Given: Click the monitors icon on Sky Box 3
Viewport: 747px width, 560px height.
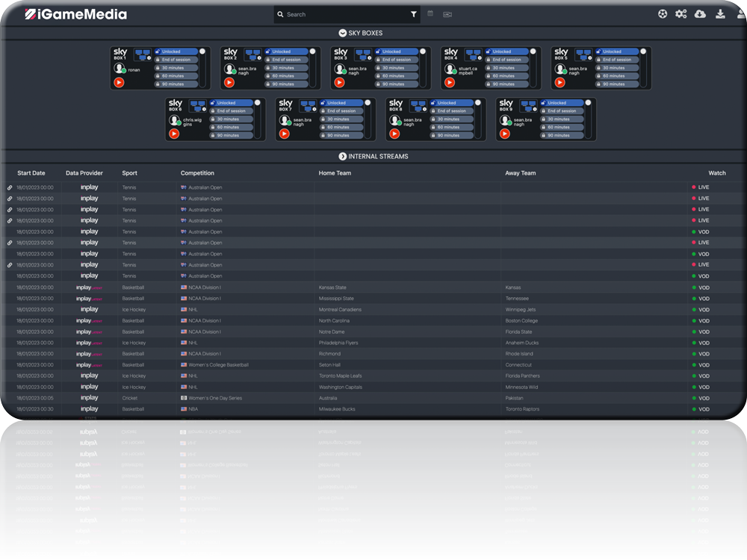Looking at the screenshot, I should (x=362, y=54).
